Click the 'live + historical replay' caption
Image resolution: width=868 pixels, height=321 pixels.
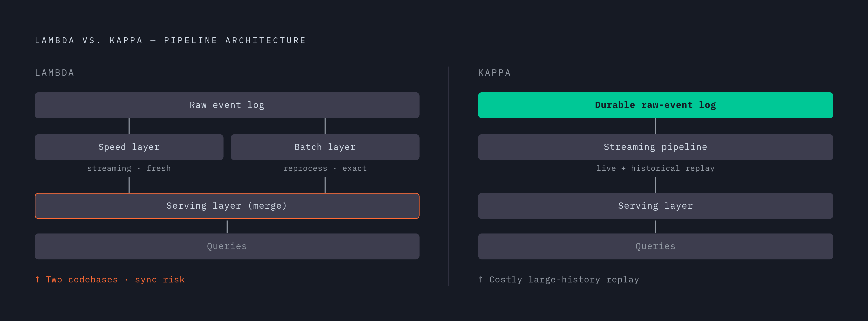click(x=655, y=168)
